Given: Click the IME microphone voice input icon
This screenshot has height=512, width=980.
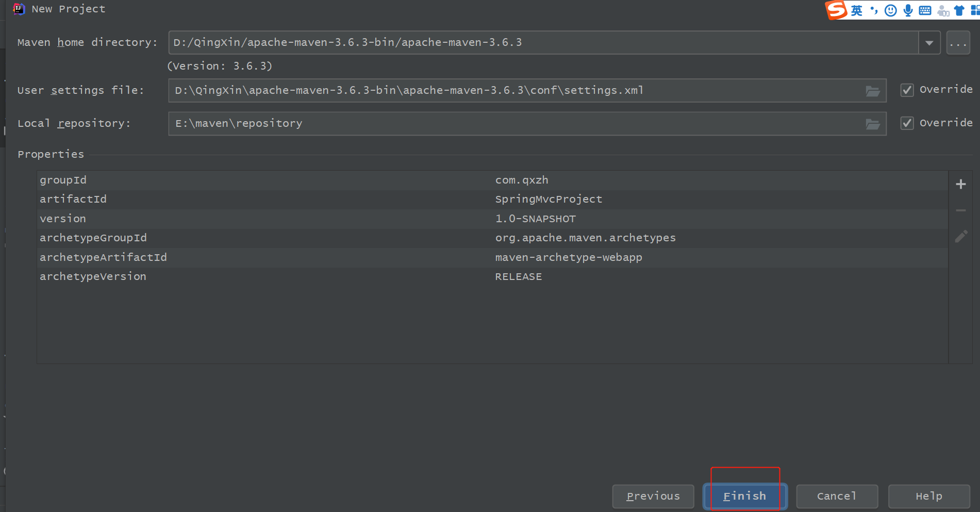Looking at the screenshot, I should click(x=908, y=11).
